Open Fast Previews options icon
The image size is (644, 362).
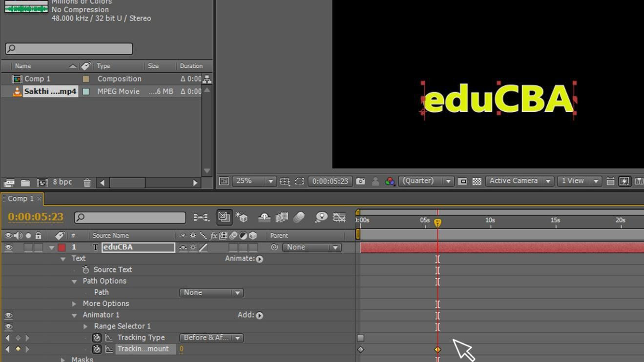pos(624,181)
